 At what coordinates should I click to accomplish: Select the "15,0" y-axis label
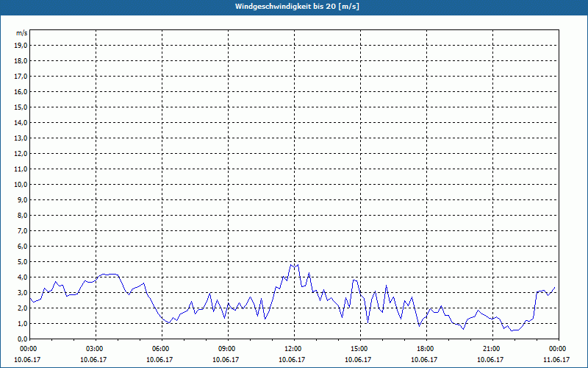point(21,107)
